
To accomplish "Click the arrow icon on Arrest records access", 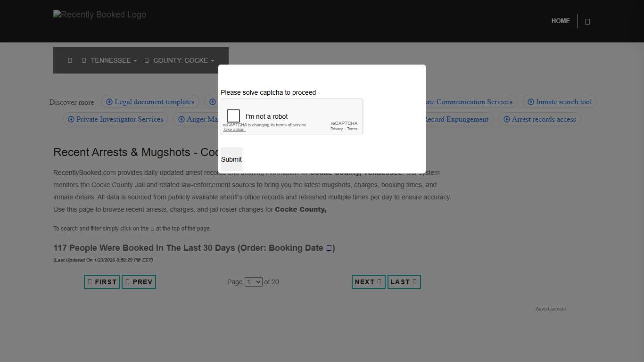I will click(x=507, y=119).
